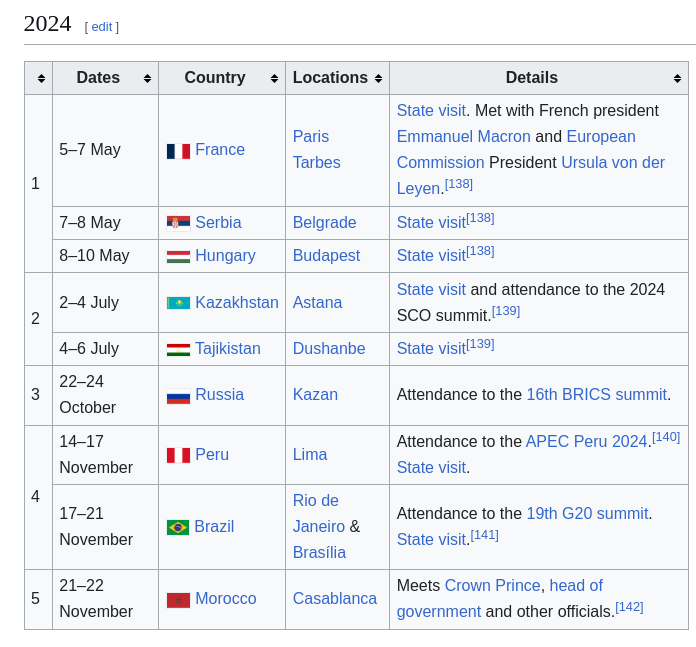This screenshot has height=647, width=696.
Task: Open the Morocco country link
Action: 225,598
